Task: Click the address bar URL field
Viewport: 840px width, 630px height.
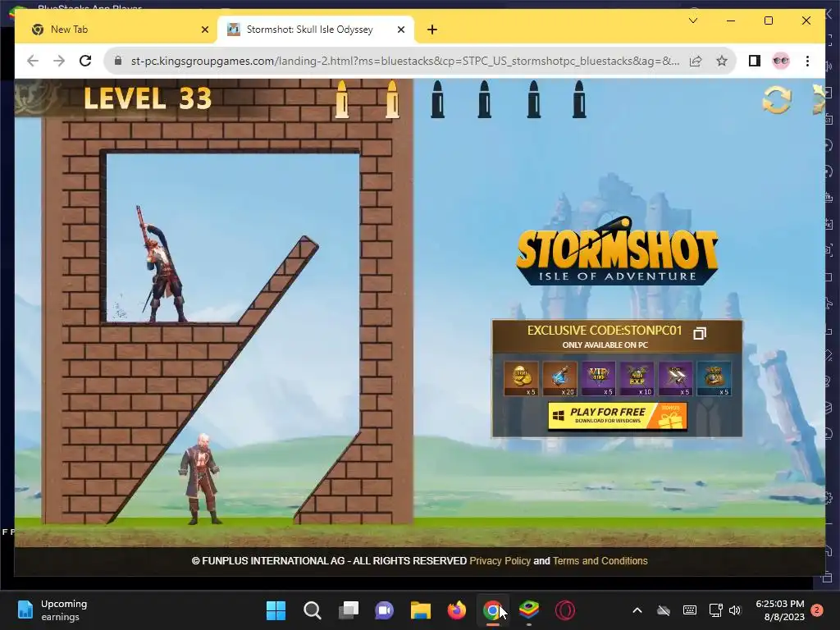Action: [405, 61]
